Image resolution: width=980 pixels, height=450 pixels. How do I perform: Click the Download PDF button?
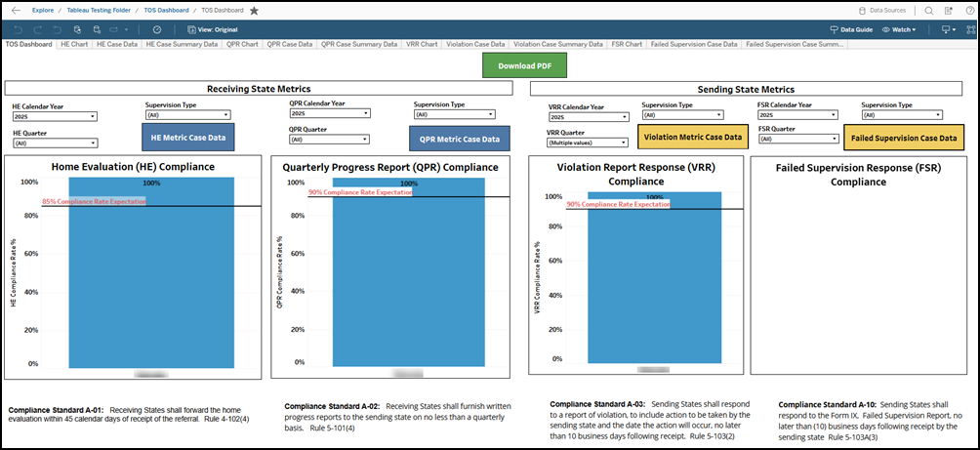pos(524,66)
